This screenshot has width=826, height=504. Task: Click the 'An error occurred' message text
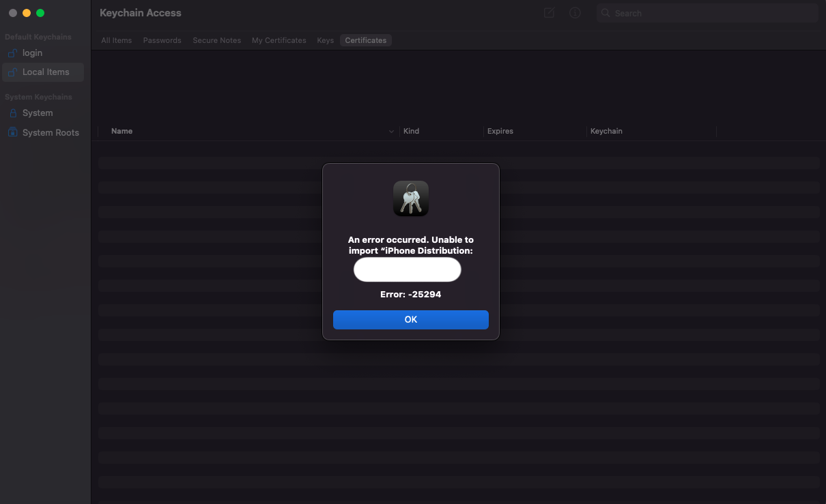point(411,245)
